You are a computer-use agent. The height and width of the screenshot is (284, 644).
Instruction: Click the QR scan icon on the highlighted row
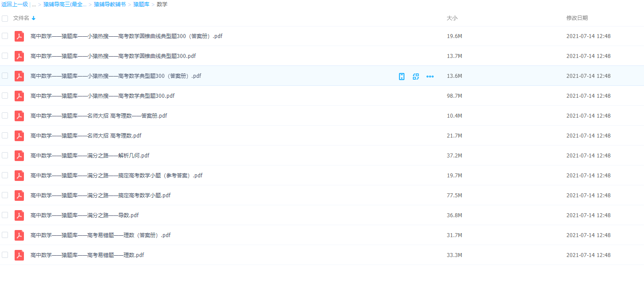(x=415, y=76)
